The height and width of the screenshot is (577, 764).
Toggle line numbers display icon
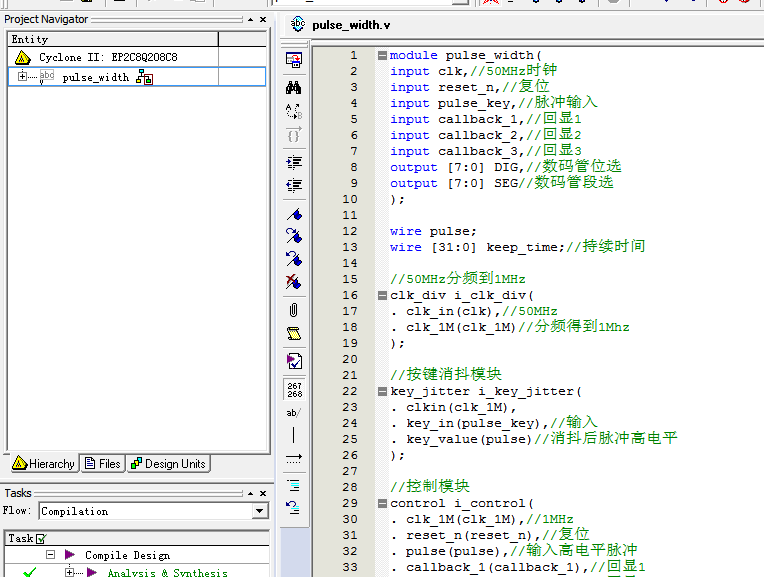pyautogui.click(x=294, y=388)
